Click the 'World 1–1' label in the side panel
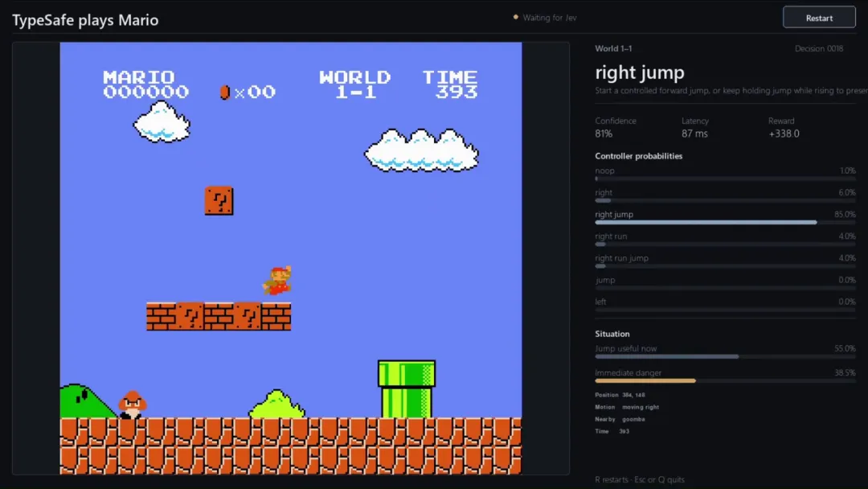Image resolution: width=868 pixels, height=489 pixels. (x=613, y=48)
